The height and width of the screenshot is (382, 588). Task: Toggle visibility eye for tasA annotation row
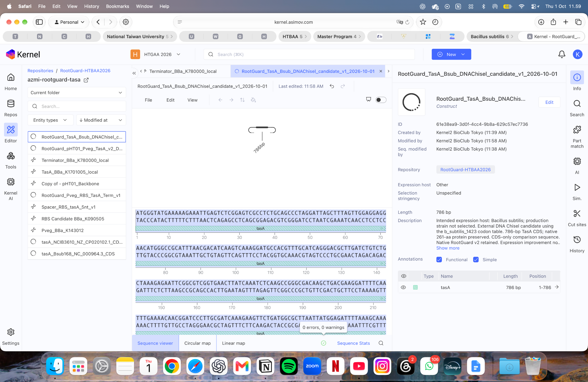coord(403,287)
